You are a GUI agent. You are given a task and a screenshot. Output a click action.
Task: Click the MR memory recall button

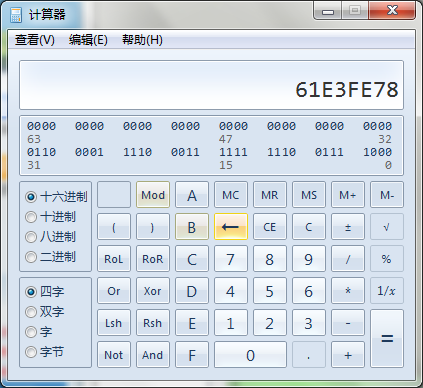[x=270, y=195]
